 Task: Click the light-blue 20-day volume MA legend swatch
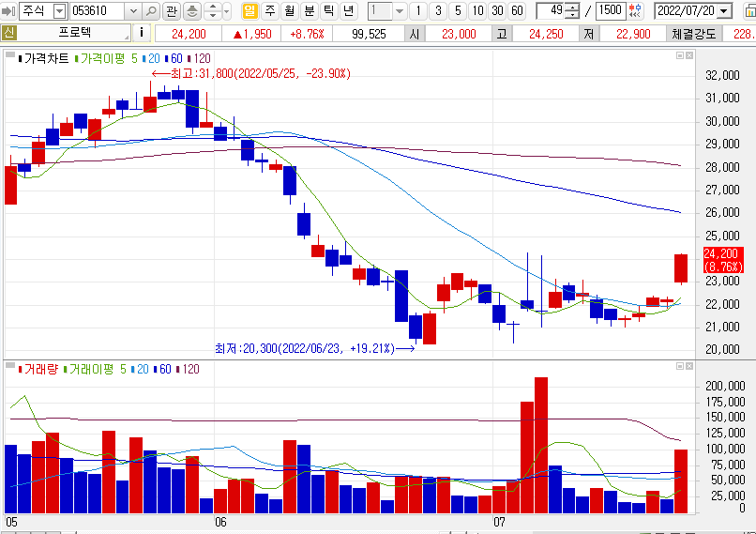pos(132,369)
